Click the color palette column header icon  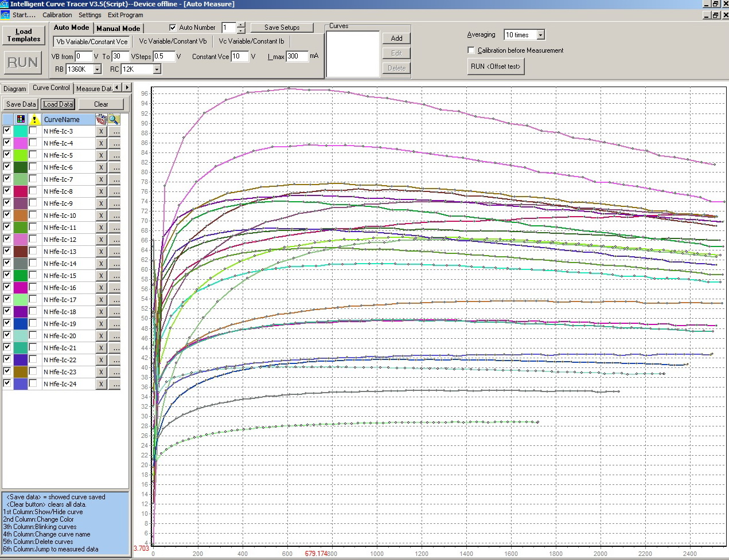(21, 119)
